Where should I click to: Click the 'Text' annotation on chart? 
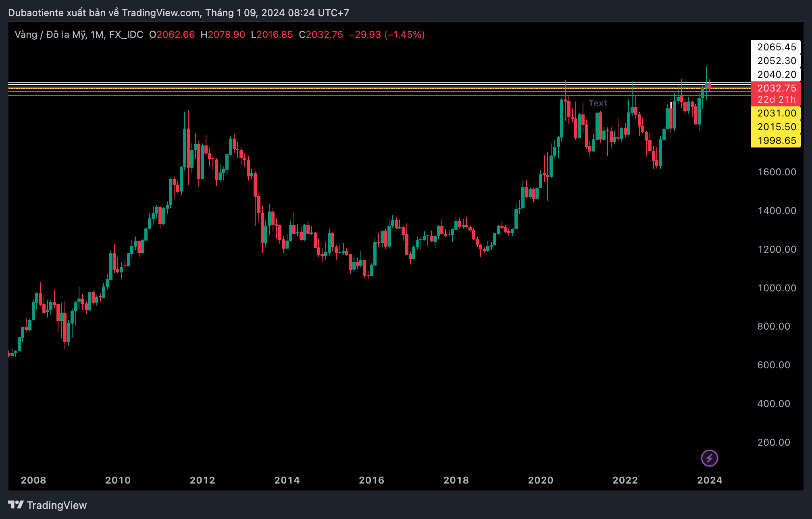598,103
